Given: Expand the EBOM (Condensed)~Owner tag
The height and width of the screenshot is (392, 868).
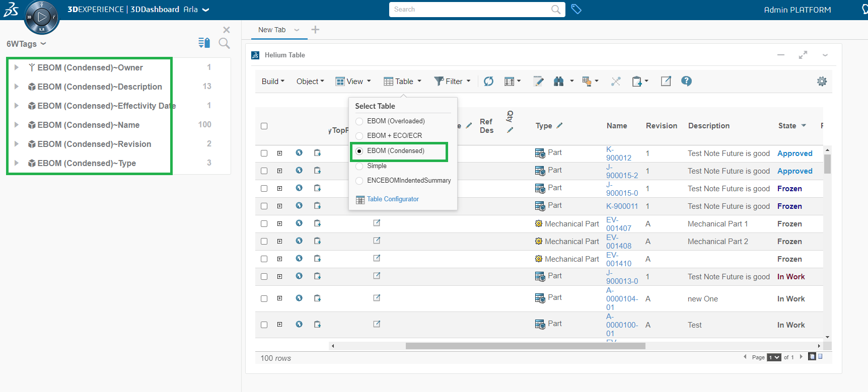Looking at the screenshot, I should [17, 67].
